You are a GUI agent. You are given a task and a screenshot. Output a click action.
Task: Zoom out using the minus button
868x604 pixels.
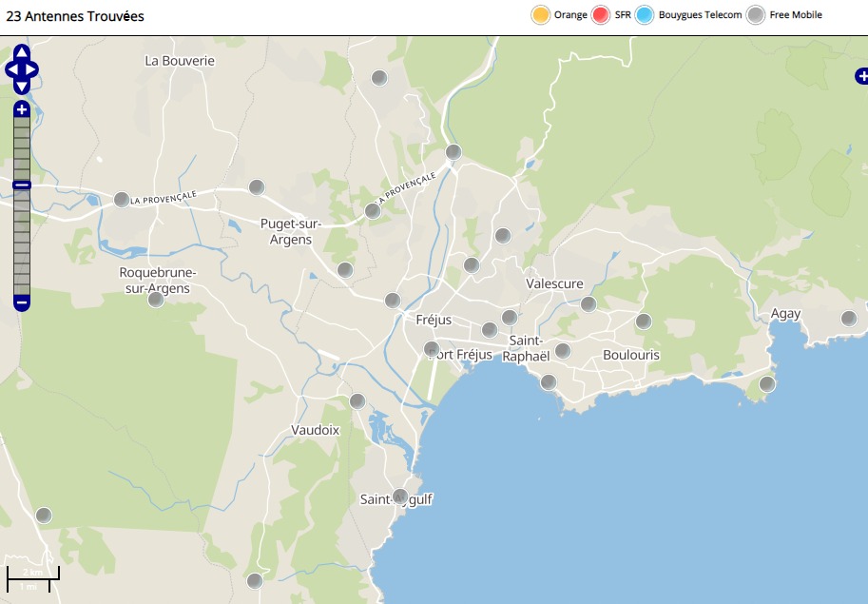(22, 302)
